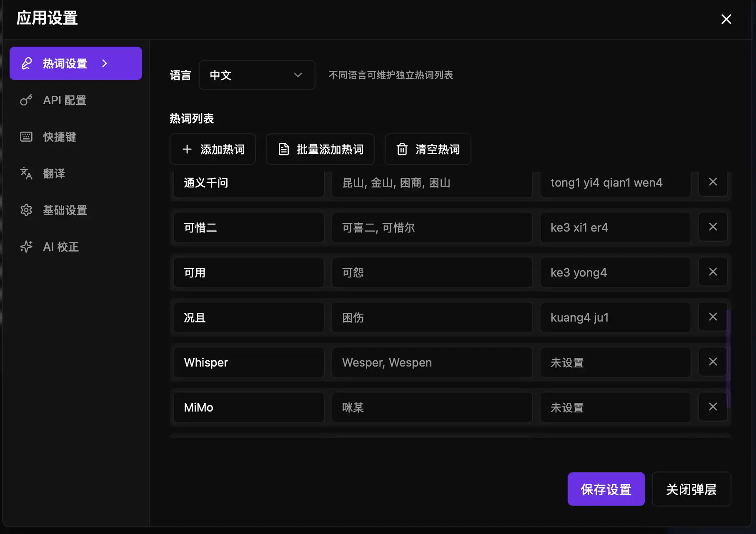Save changes with 保存设置 button

606,489
